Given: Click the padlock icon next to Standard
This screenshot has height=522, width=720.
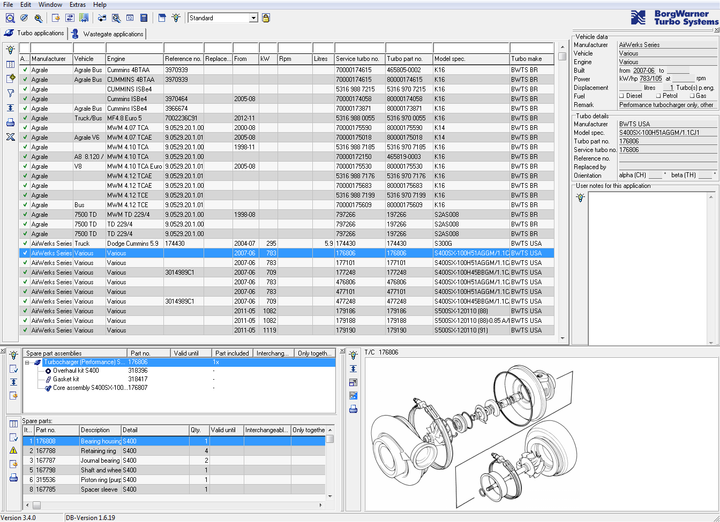Looking at the screenshot, I should point(266,18).
